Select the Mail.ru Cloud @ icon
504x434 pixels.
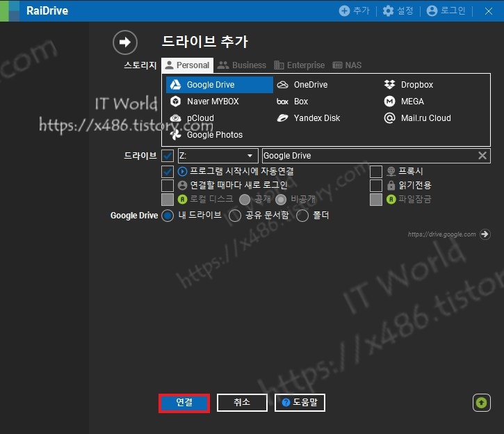coord(389,118)
